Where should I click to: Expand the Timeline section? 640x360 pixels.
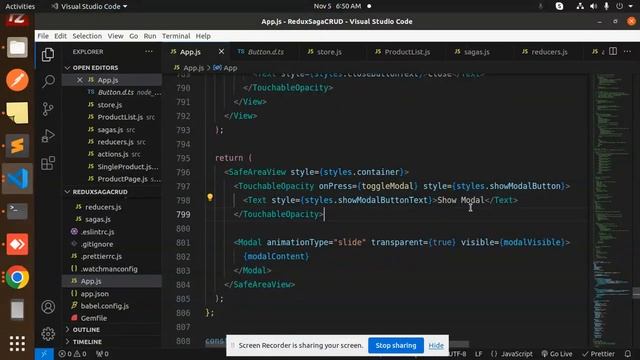tap(87, 342)
